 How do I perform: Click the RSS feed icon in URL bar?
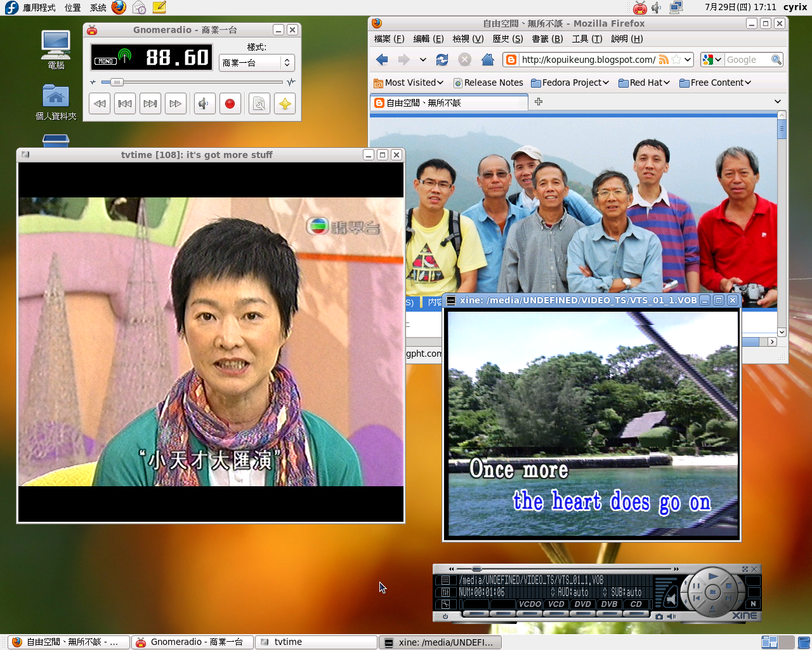tap(664, 60)
